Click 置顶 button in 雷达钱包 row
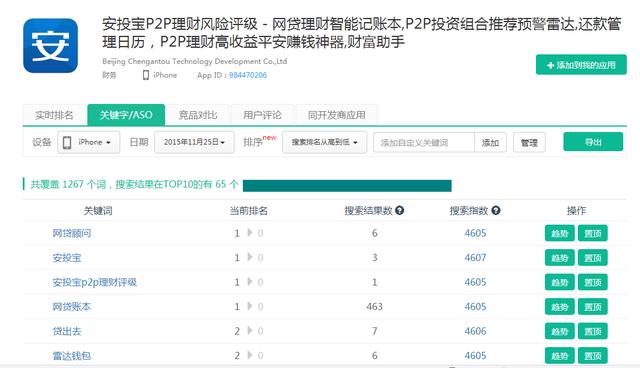The image size is (640, 368). coord(593,356)
